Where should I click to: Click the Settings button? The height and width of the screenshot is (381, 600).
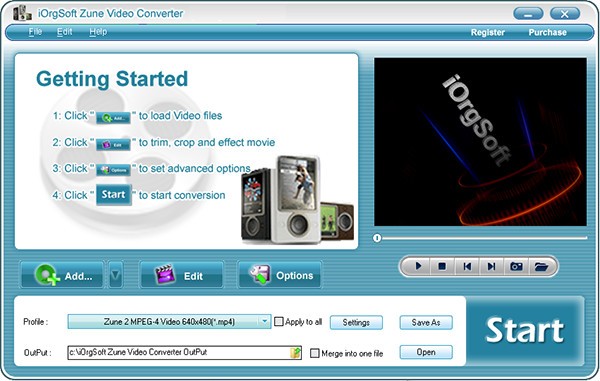[x=356, y=322]
